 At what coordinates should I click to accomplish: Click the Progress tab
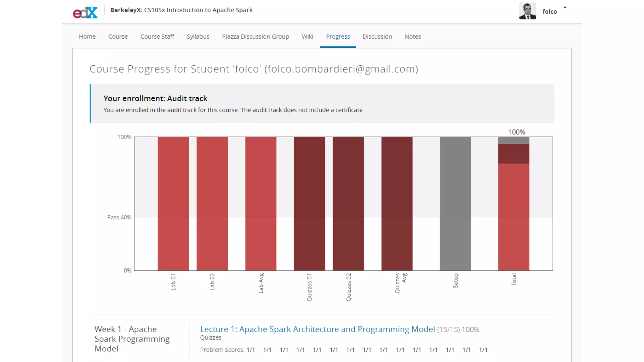pyautogui.click(x=338, y=36)
